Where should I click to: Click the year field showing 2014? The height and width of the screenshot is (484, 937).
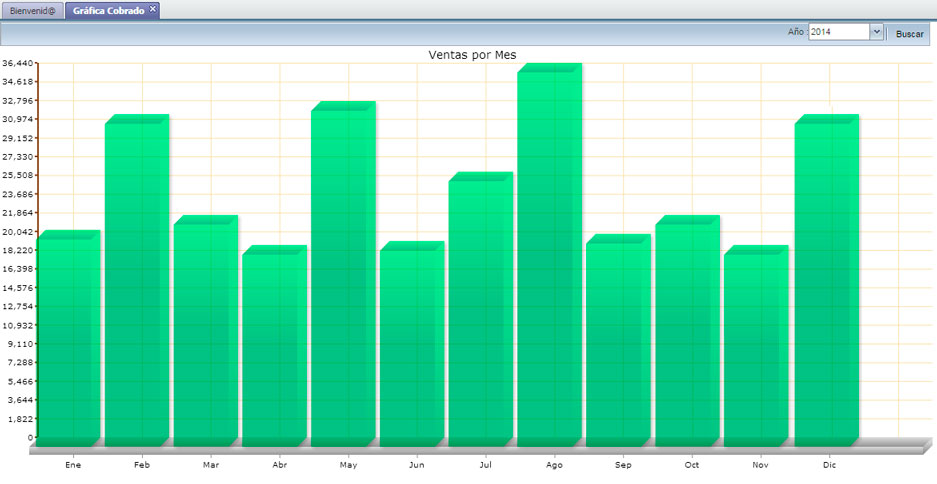[838, 32]
